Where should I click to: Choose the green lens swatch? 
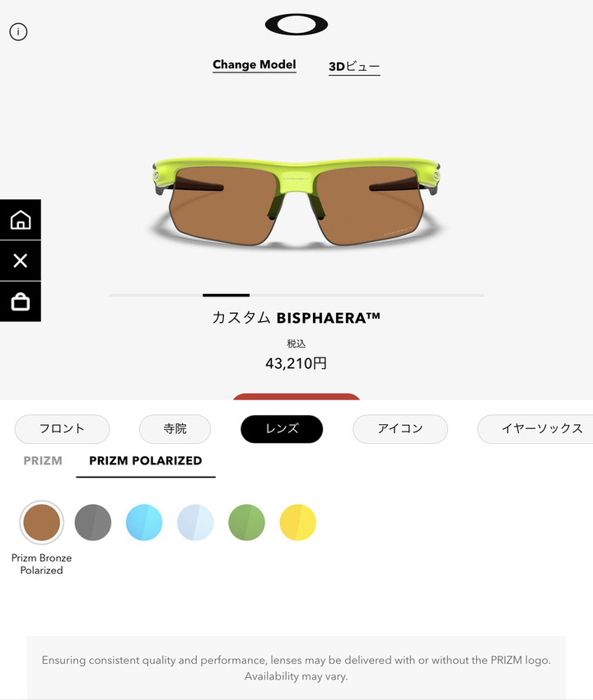tap(246, 522)
